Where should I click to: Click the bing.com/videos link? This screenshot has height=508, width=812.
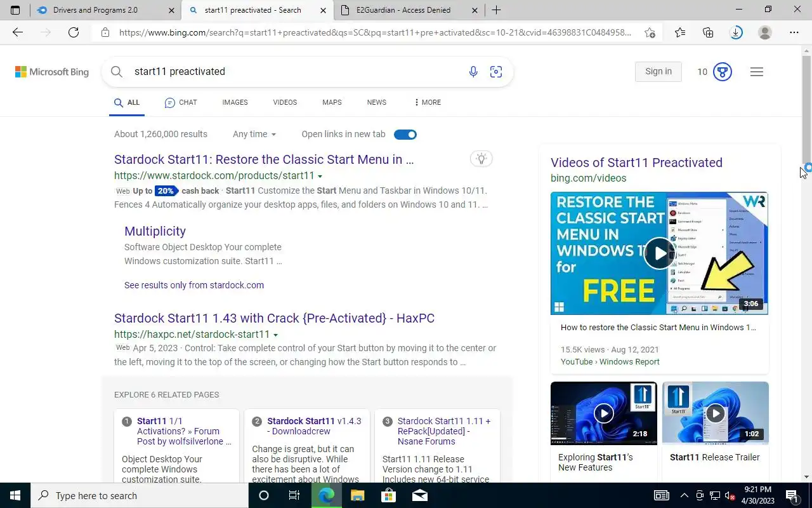coord(588,178)
